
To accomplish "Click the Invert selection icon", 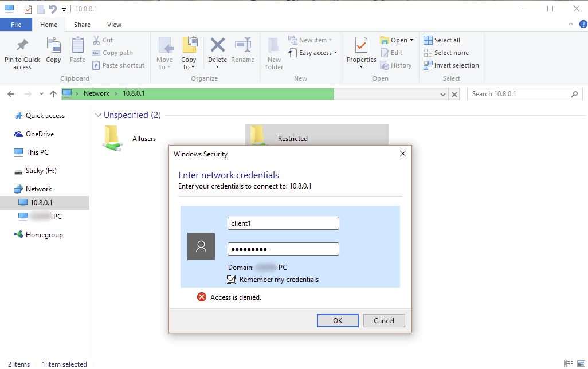I will (x=428, y=65).
